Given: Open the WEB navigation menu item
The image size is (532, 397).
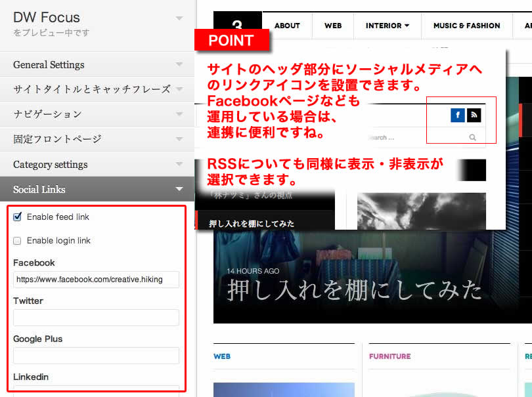Looking at the screenshot, I should click(333, 26).
